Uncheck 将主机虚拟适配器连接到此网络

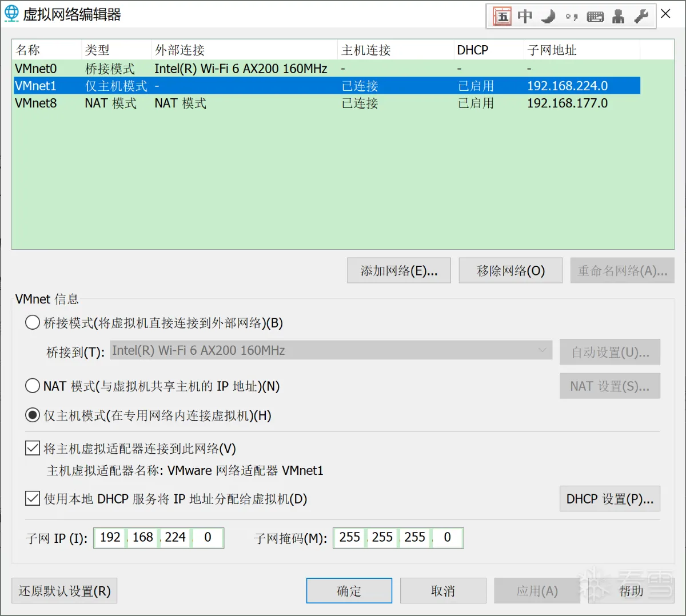[x=33, y=448]
